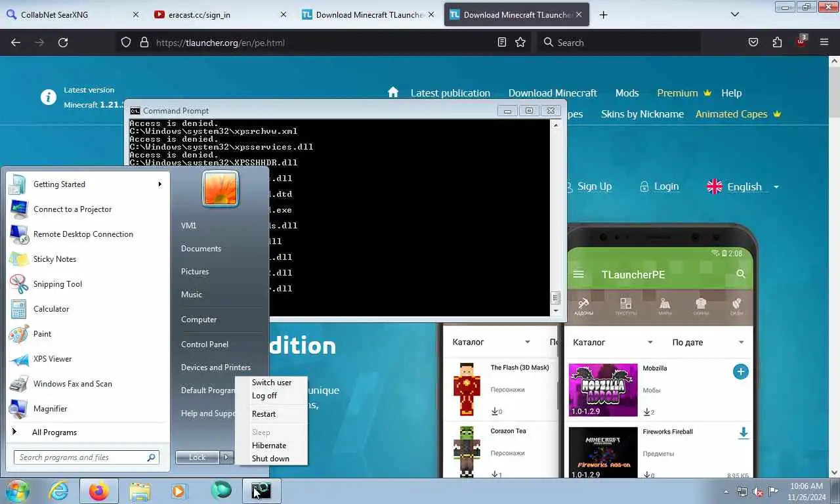Viewport: 840px width, 504px height.
Task: Open the list all tabs dropdown
Action: point(735,14)
